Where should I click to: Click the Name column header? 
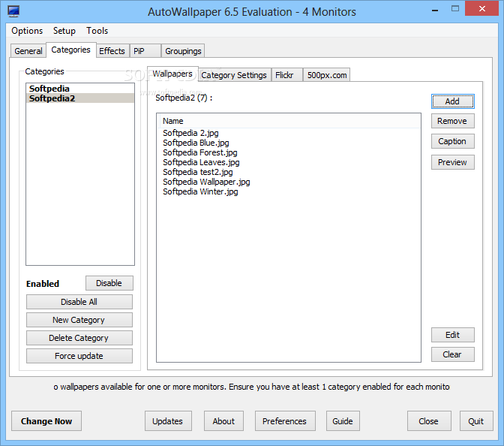click(289, 121)
